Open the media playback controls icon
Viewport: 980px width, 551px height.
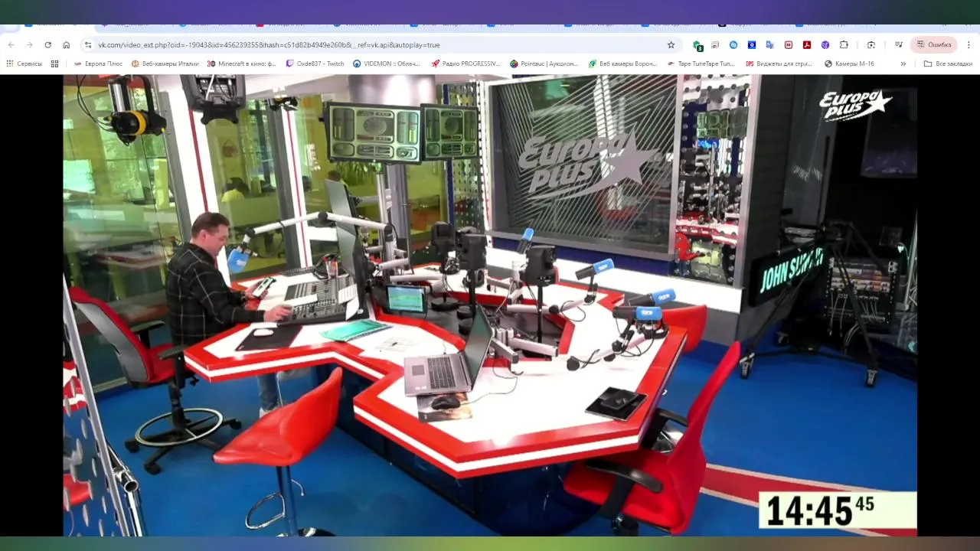pyautogui.click(x=899, y=45)
